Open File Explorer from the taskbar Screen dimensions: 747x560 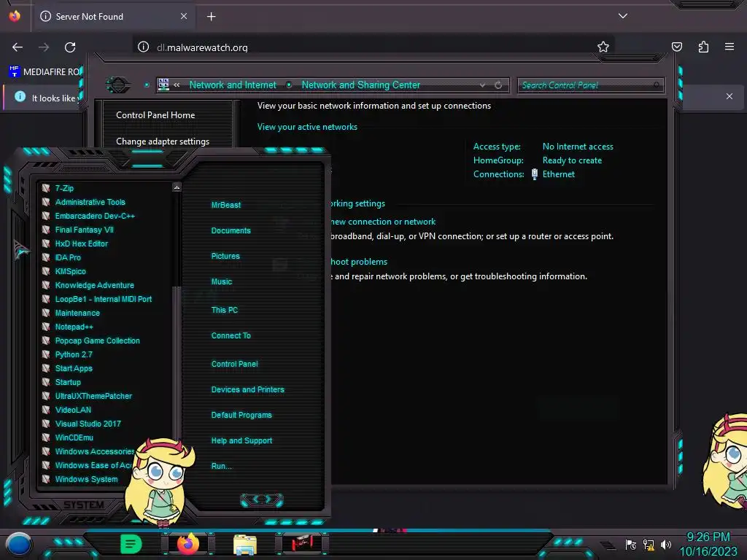[245, 544]
